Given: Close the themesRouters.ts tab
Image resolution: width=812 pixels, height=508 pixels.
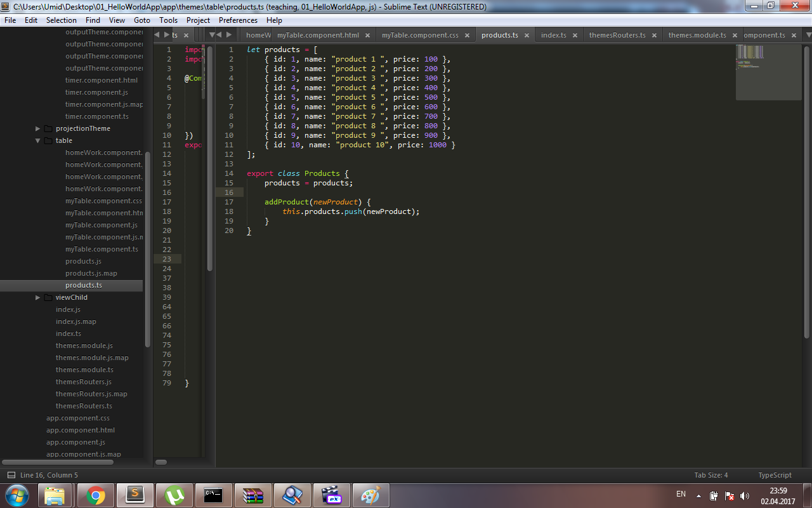Looking at the screenshot, I should [654, 35].
